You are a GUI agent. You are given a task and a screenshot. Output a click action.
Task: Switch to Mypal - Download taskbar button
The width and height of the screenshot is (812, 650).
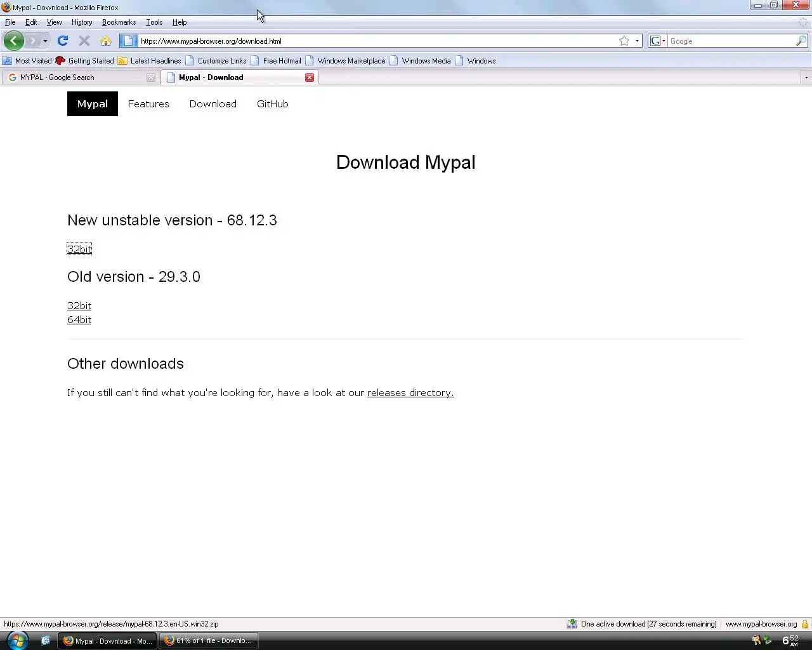point(107,640)
